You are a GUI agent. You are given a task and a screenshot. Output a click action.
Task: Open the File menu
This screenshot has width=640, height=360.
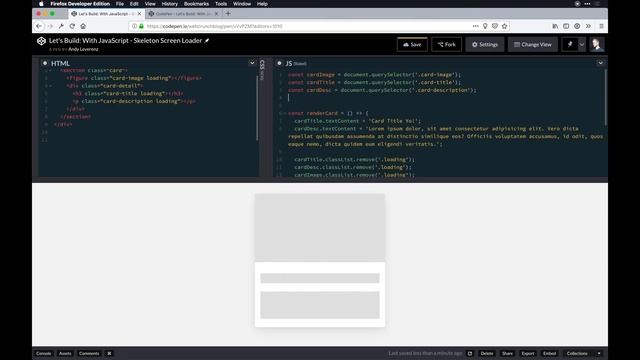click(120, 4)
